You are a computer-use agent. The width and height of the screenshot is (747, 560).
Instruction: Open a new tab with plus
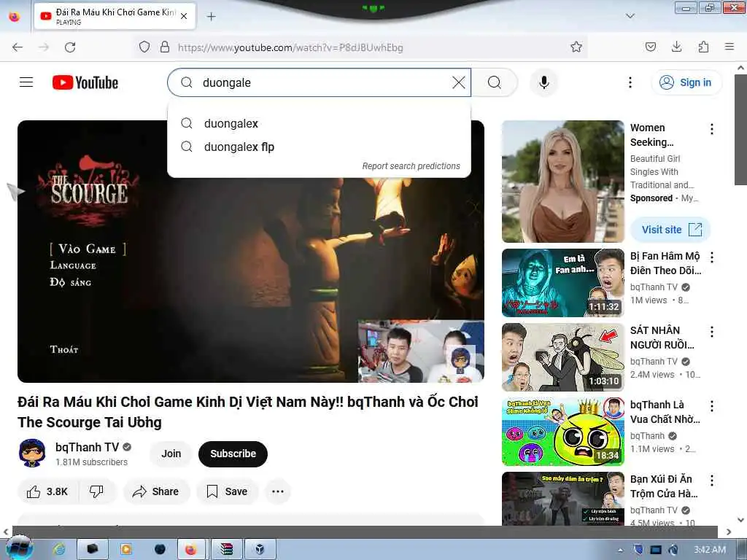point(211,17)
